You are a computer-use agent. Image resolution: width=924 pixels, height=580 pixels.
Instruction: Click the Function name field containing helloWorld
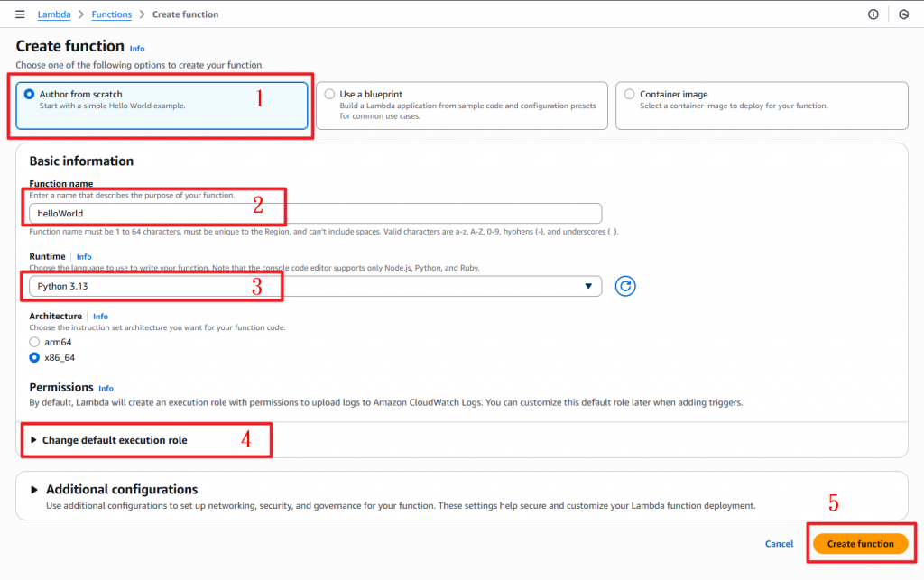(x=315, y=213)
